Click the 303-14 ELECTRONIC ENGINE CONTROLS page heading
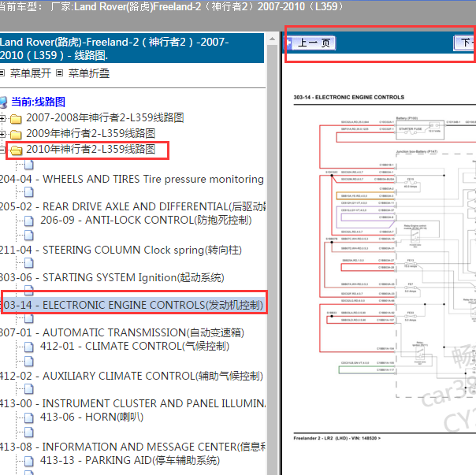Image resolution: width=476 pixels, height=475 pixels. point(349,98)
